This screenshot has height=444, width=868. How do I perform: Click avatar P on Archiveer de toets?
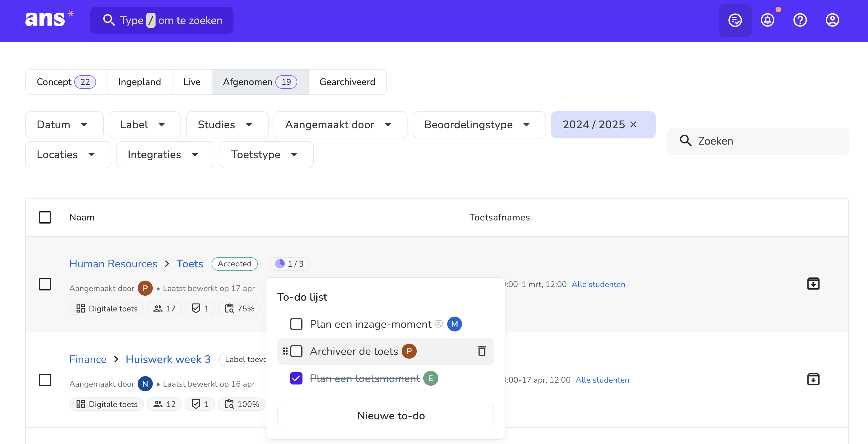pos(409,351)
